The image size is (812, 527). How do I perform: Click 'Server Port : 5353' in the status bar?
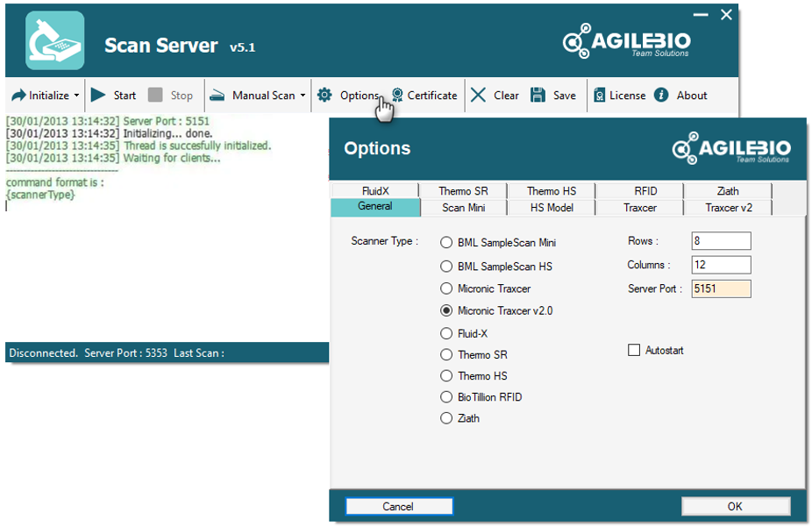(126, 353)
